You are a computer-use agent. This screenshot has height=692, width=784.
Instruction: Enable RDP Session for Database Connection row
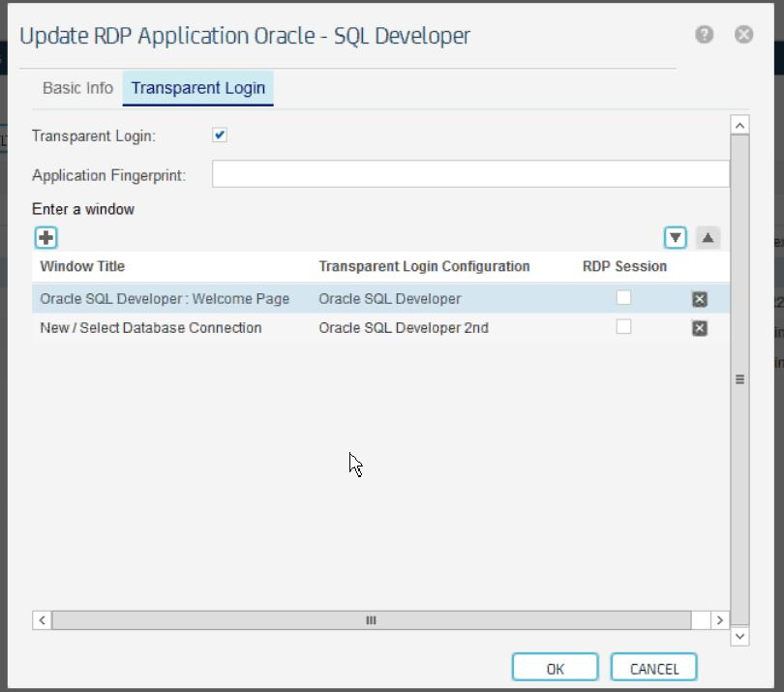click(x=623, y=326)
